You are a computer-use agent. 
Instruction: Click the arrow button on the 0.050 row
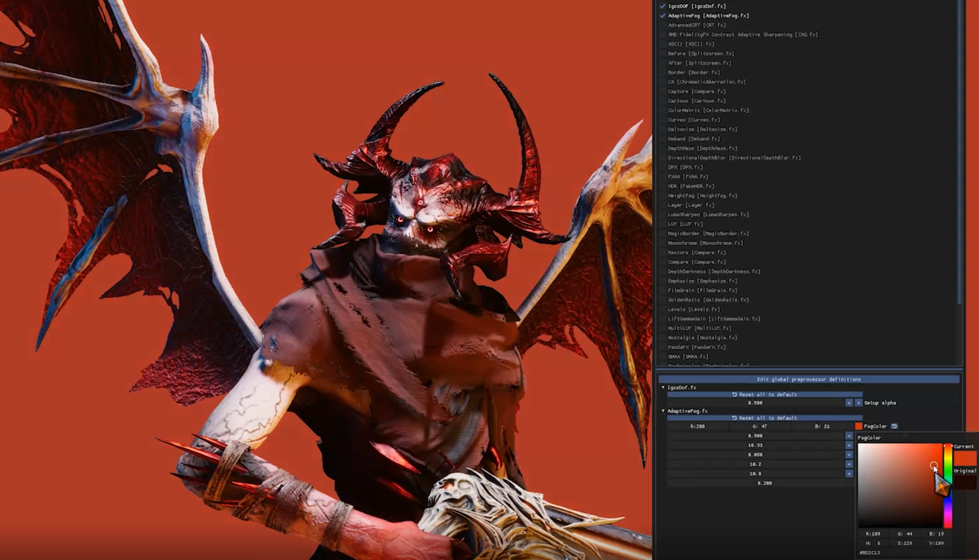[849, 455]
